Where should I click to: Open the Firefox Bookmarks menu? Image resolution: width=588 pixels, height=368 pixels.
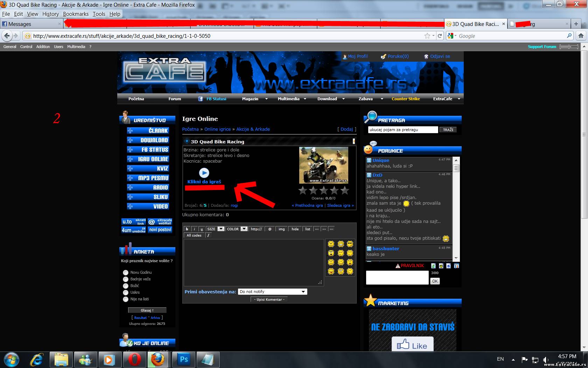[x=76, y=14]
